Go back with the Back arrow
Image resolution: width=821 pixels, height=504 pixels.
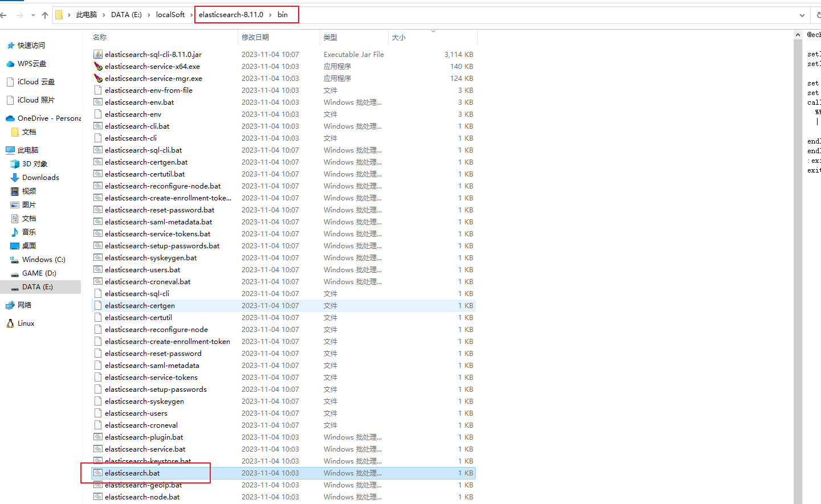click(x=3, y=15)
